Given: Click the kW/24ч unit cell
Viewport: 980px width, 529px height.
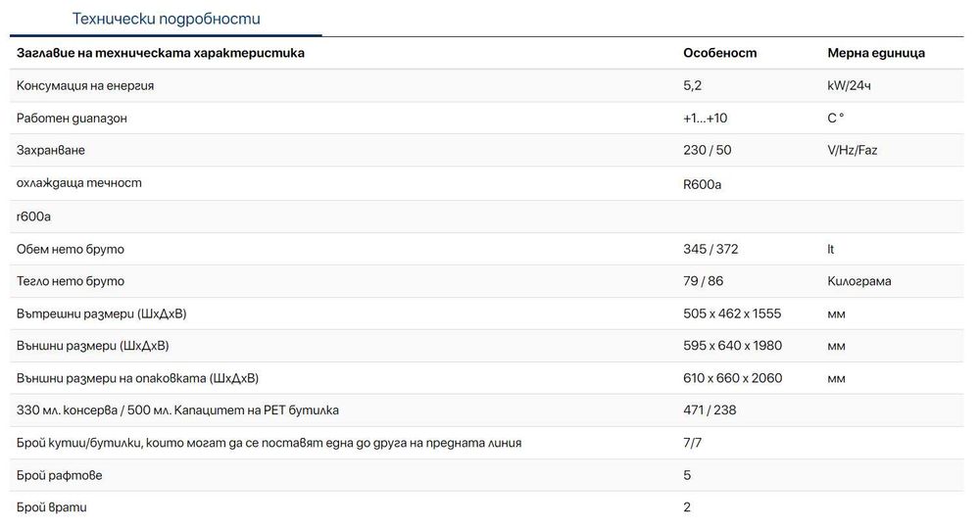Looking at the screenshot, I should pos(849,86).
